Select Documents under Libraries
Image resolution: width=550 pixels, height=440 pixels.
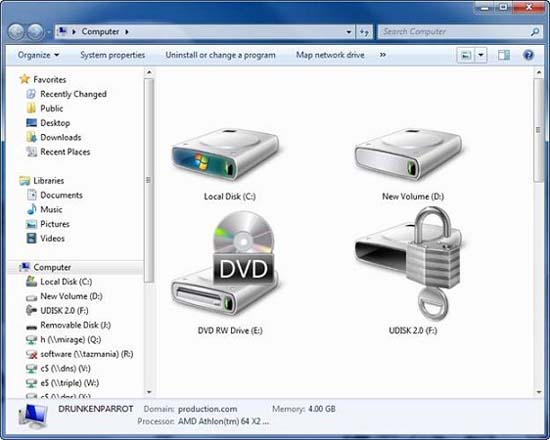(61, 195)
